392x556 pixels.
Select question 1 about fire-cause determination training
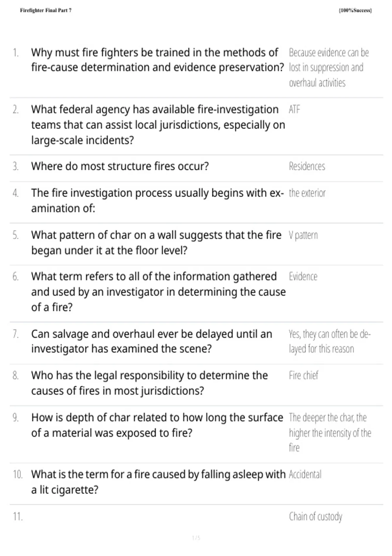pyautogui.click(x=158, y=60)
